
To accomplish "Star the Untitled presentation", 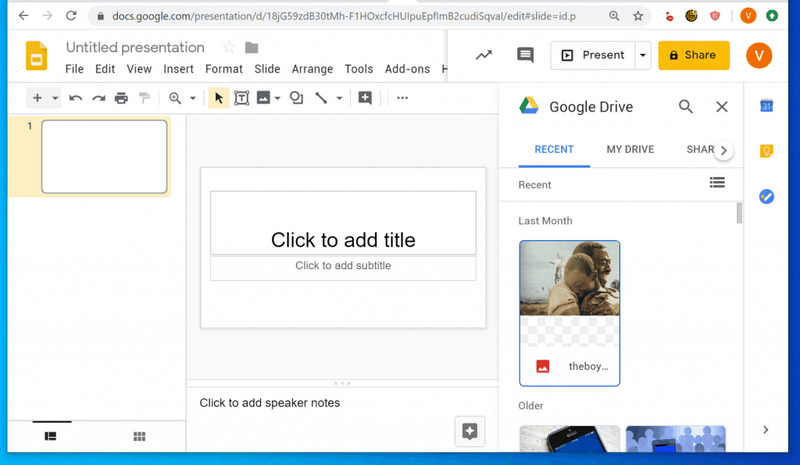I will pos(229,47).
